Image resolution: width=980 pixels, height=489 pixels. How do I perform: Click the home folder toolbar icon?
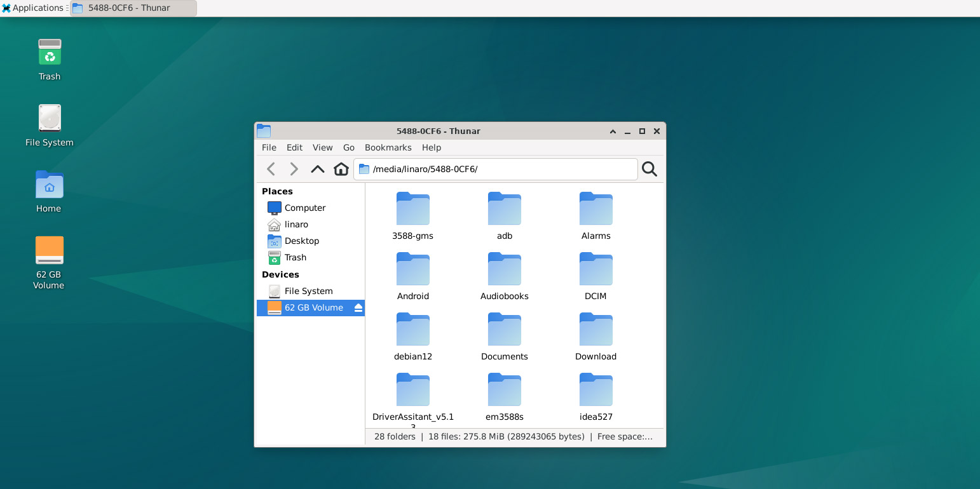point(341,169)
